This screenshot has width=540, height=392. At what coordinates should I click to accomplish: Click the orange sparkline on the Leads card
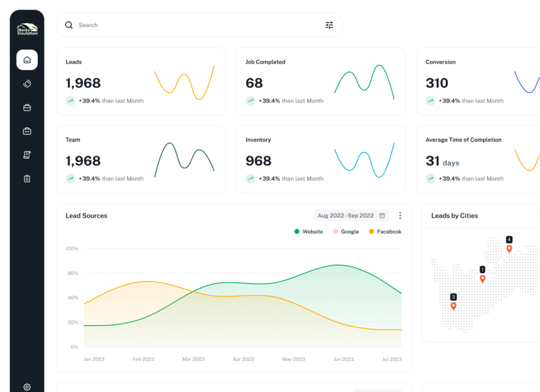pos(184,82)
